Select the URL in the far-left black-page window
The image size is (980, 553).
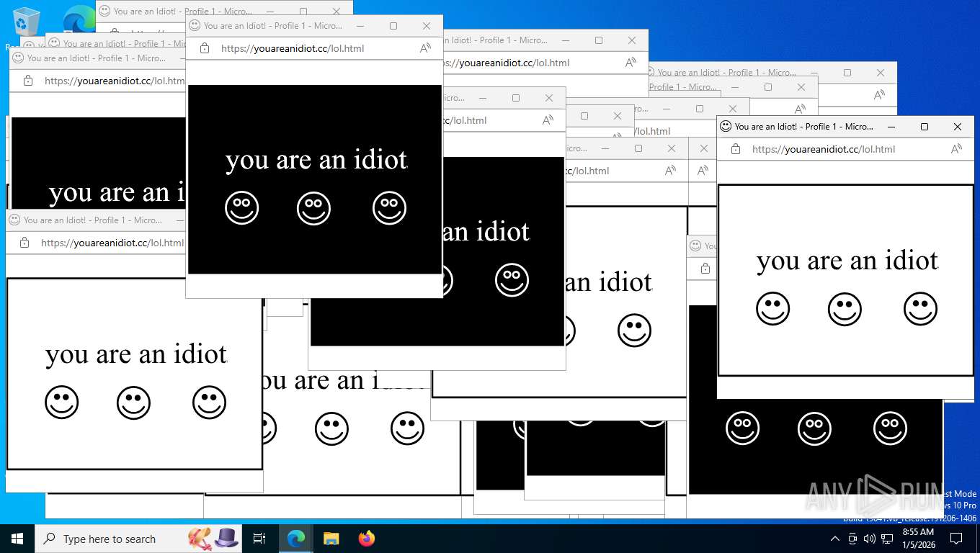pyautogui.click(x=115, y=81)
